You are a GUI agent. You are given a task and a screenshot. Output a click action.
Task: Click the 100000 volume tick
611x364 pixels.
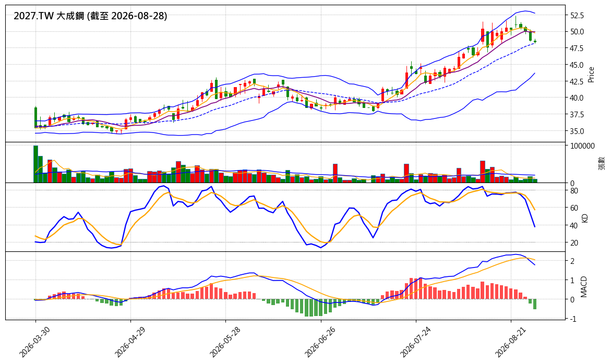click(x=582, y=146)
